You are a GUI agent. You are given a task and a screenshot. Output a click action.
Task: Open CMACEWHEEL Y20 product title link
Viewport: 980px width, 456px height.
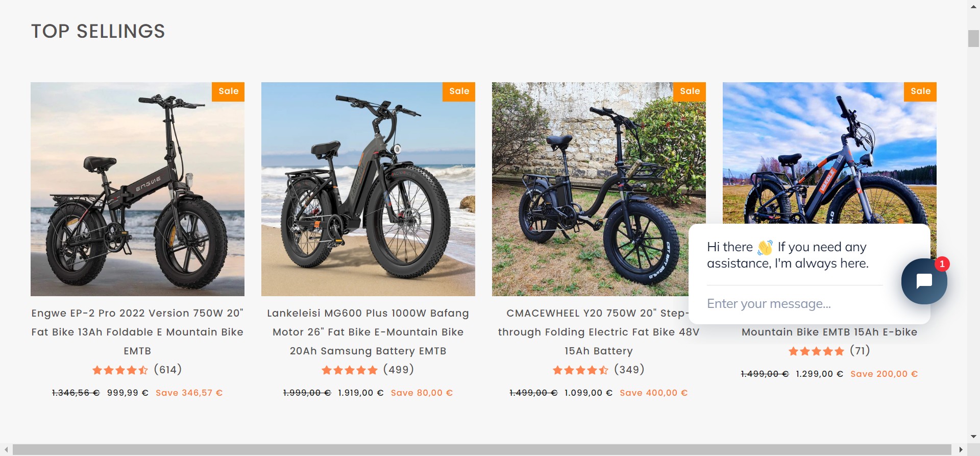click(x=598, y=332)
